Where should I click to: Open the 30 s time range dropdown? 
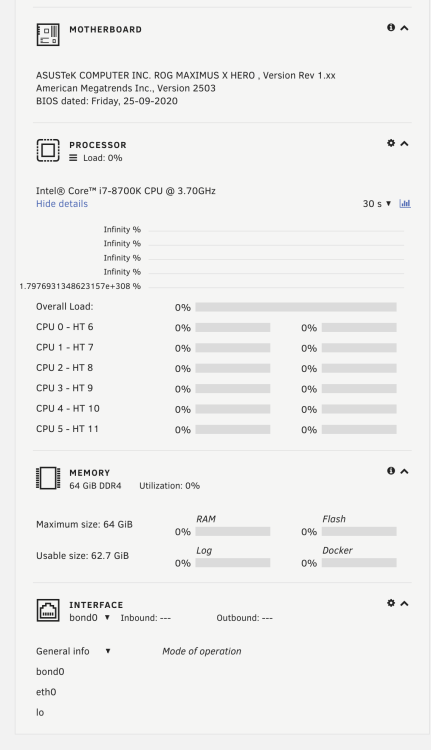[x=377, y=204]
